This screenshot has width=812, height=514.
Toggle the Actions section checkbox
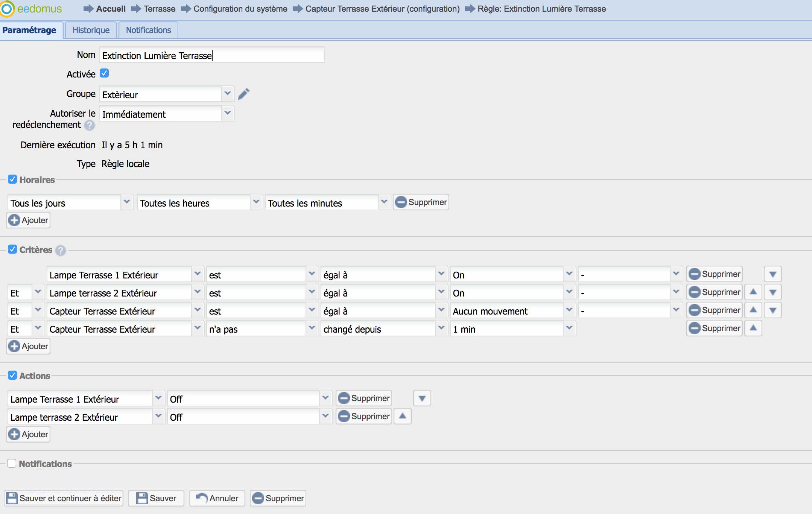tap(12, 376)
